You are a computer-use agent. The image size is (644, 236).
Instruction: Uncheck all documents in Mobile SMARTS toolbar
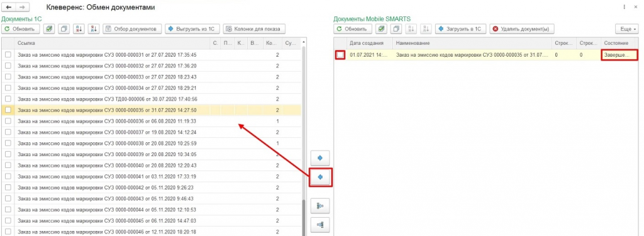tap(396, 29)
